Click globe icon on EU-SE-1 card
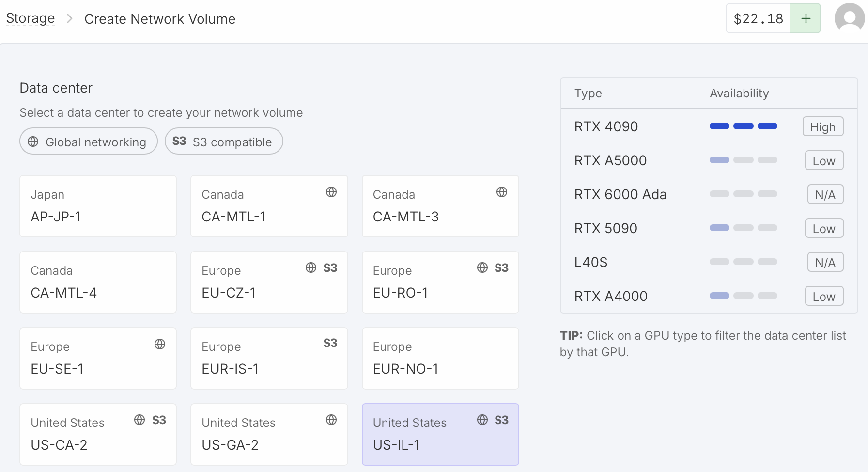 pyautogui.click(x=160, y=344)
